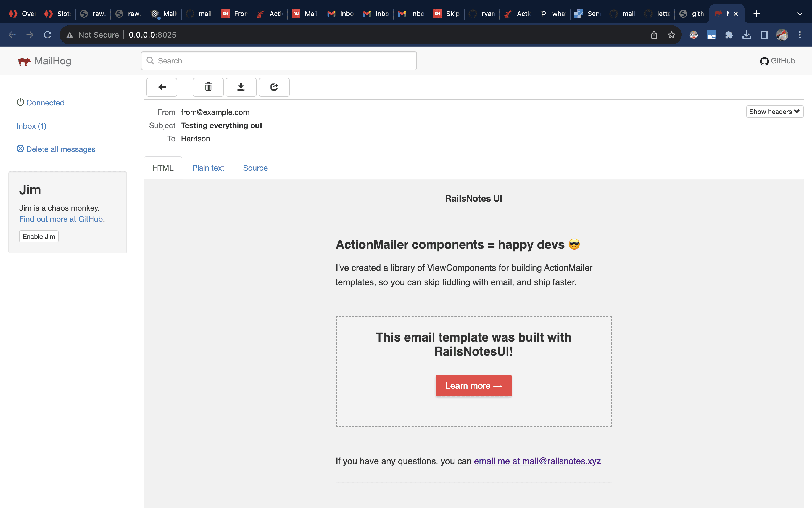
Task: Bookmark the page with the star icon
Action: click(671, 35)
